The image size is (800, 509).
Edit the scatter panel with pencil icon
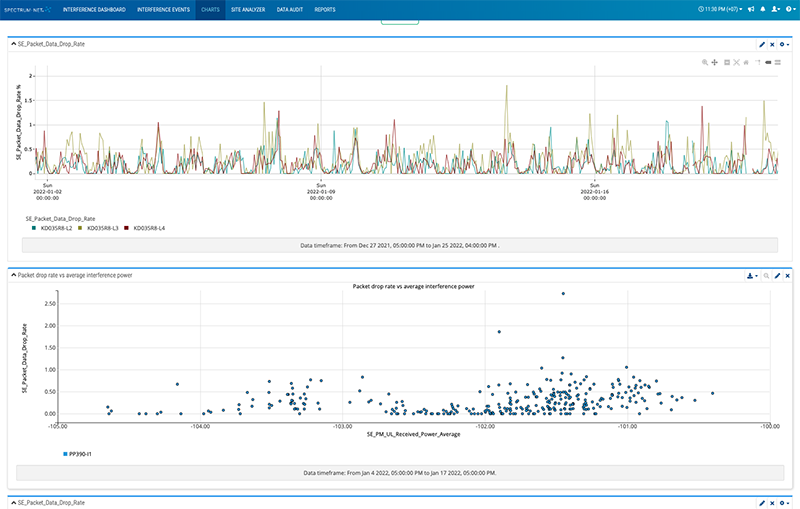click(778, 276)
